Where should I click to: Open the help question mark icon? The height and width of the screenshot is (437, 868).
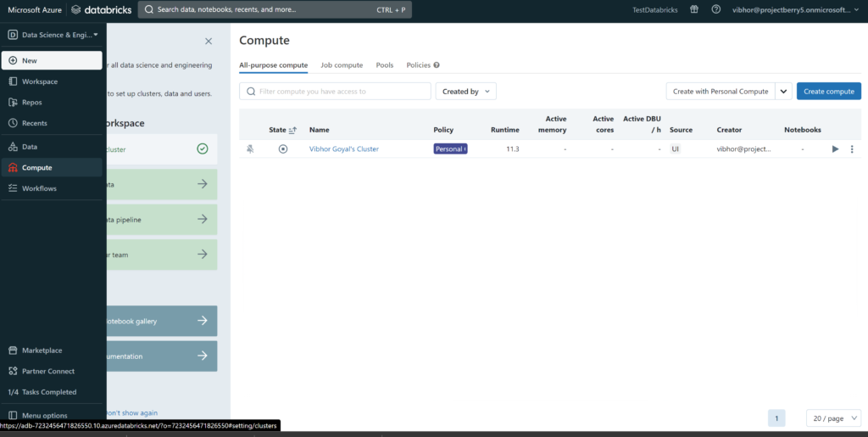[715, 9]
